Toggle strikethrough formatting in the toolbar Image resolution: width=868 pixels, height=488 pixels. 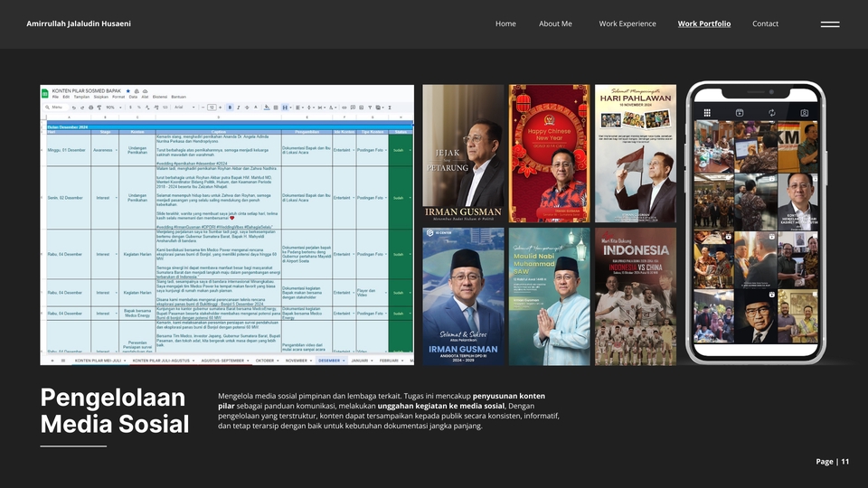[247, 108]
